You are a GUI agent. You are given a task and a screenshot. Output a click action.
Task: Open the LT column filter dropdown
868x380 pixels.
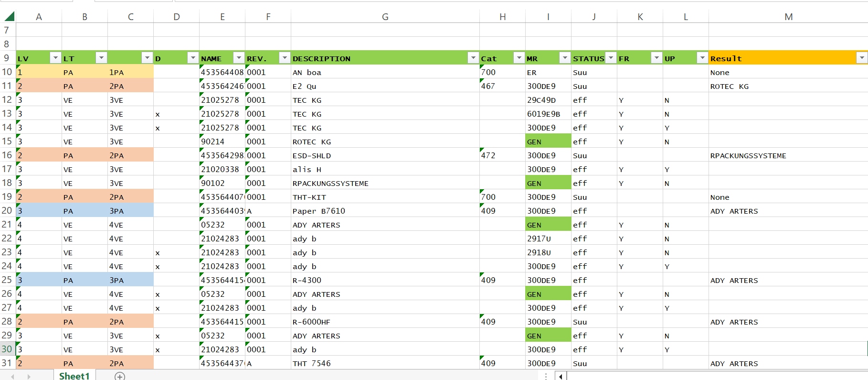(x=101, y=58)
